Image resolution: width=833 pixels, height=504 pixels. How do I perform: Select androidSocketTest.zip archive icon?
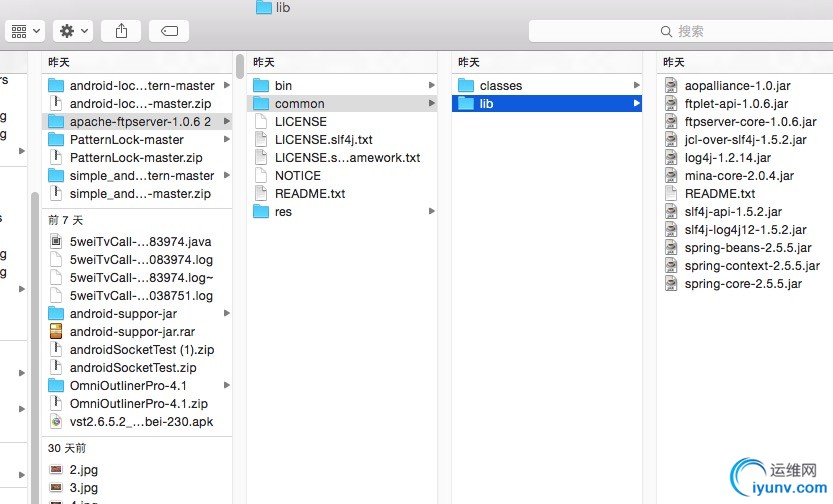(56, 368)
